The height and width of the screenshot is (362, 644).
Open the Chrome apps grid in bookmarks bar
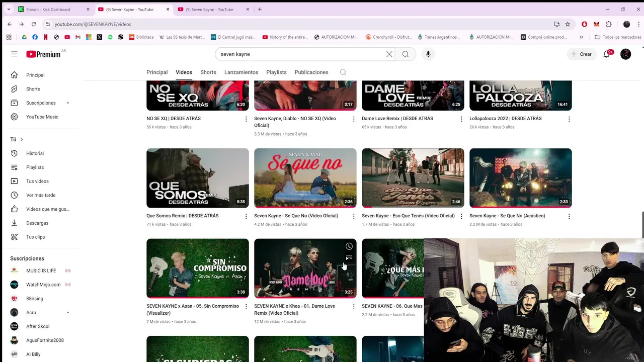(x=9, y=37)
